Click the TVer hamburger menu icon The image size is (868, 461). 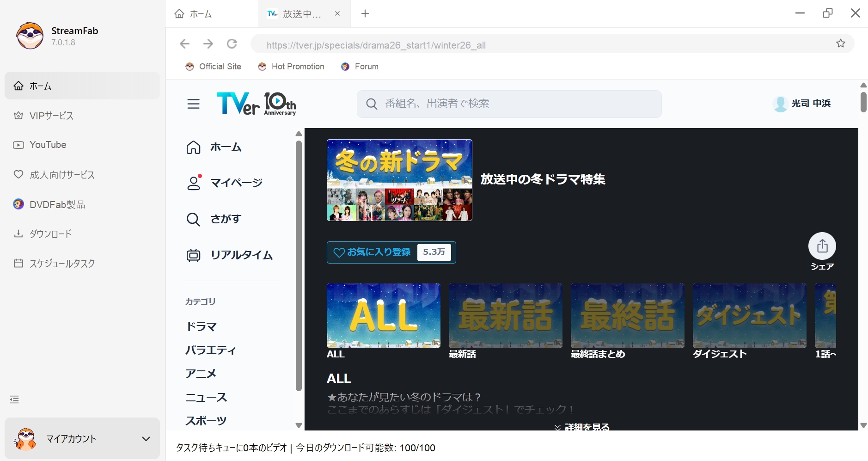193,104
